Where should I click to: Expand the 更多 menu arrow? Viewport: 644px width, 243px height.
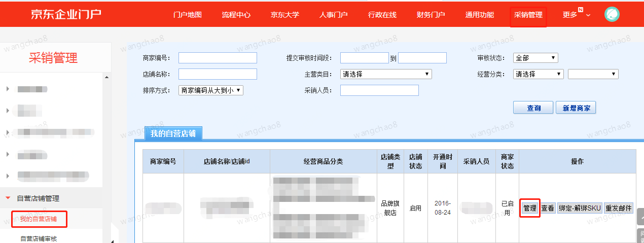coord(588,15)
